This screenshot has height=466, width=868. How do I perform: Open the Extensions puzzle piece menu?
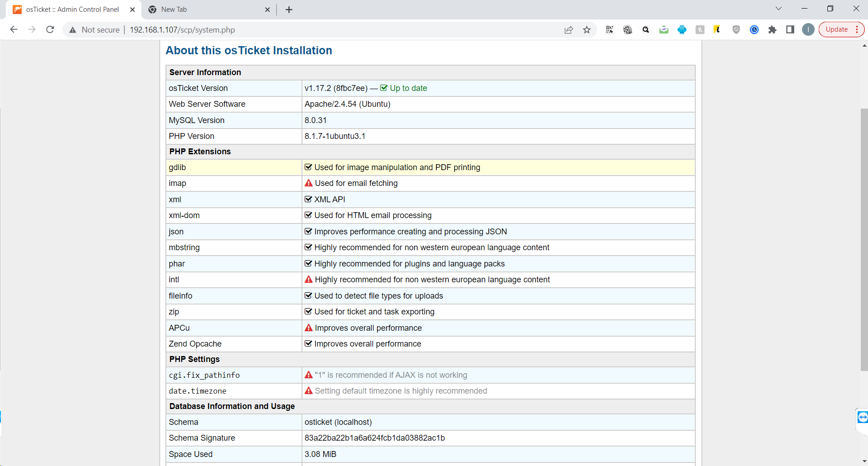(772, 30)
